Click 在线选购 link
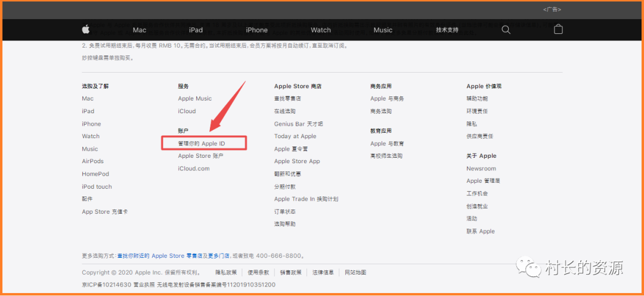The image size is (644, 296). click(x=284, y=111)
